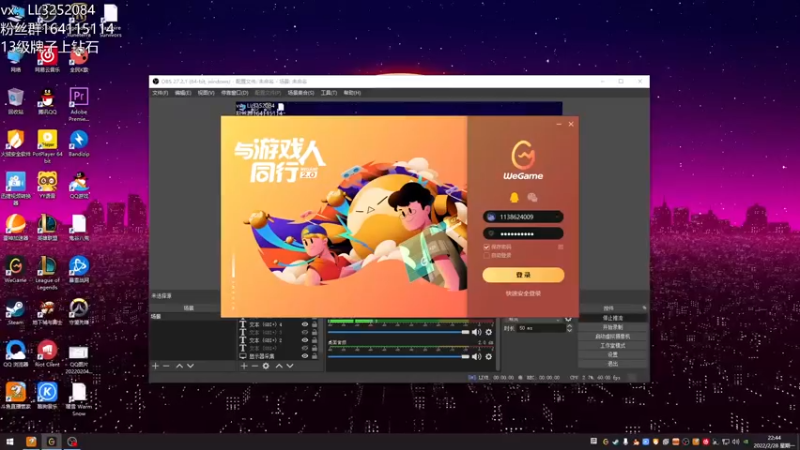Open OBS 编辑(E) menu

[183, 93]
